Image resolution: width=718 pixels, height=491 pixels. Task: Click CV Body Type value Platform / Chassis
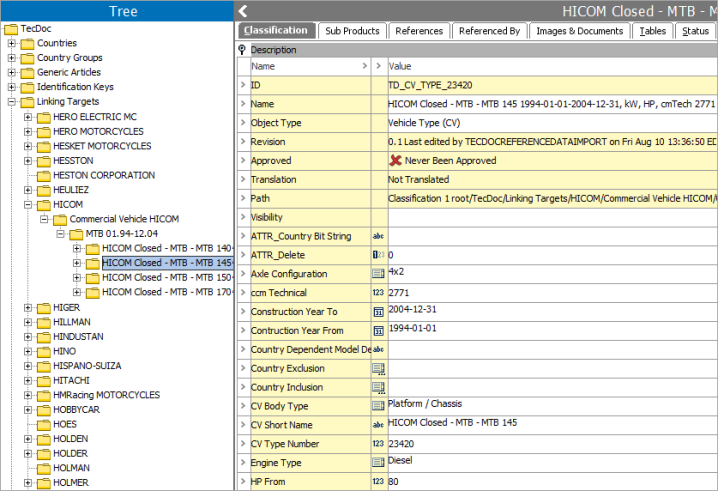pos(425,404)
